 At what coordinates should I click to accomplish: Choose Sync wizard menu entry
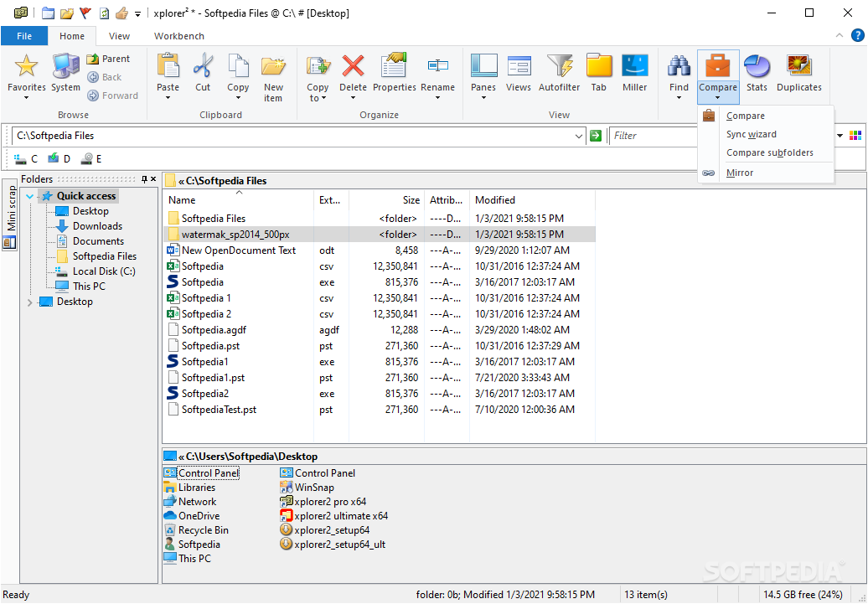point(766,134)
